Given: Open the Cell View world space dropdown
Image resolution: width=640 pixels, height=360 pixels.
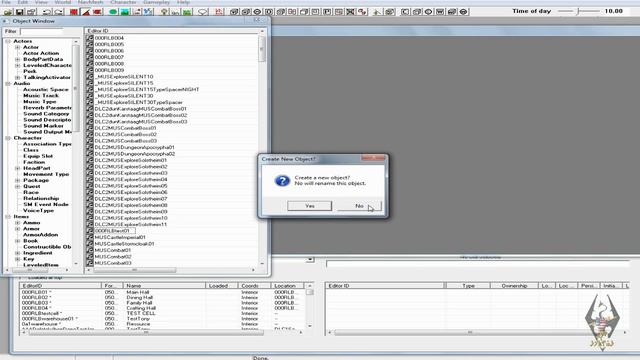Looking at the screenshot, I should click(310, 259).
